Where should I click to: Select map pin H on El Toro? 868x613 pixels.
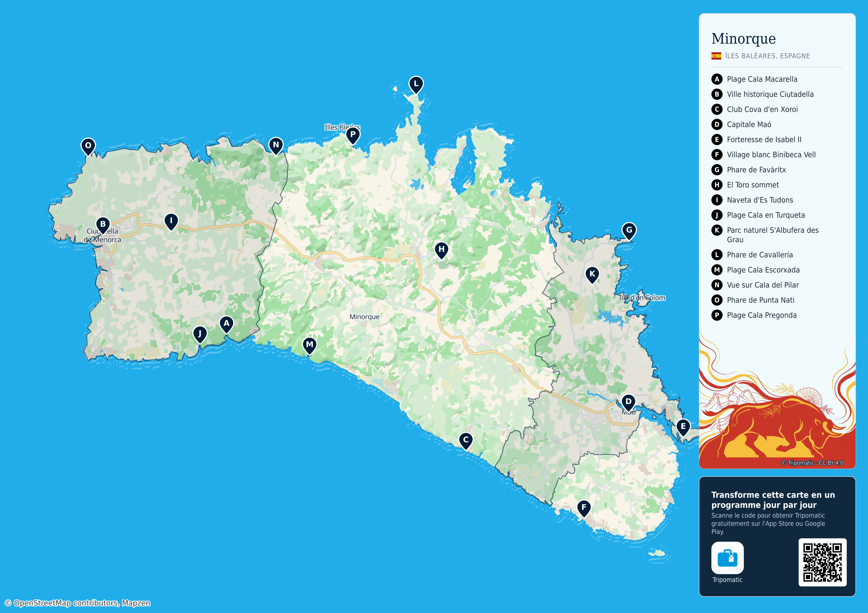(x=441, y=250)
